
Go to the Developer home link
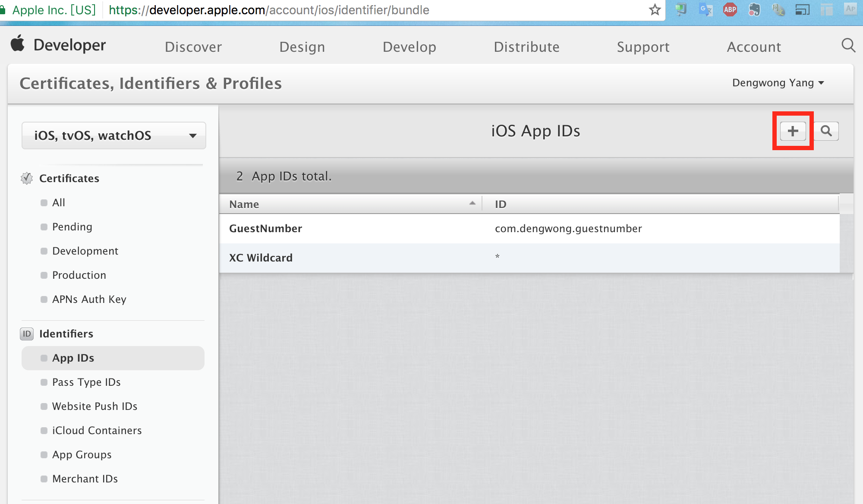pyautogui.click(x=69, y=45)
